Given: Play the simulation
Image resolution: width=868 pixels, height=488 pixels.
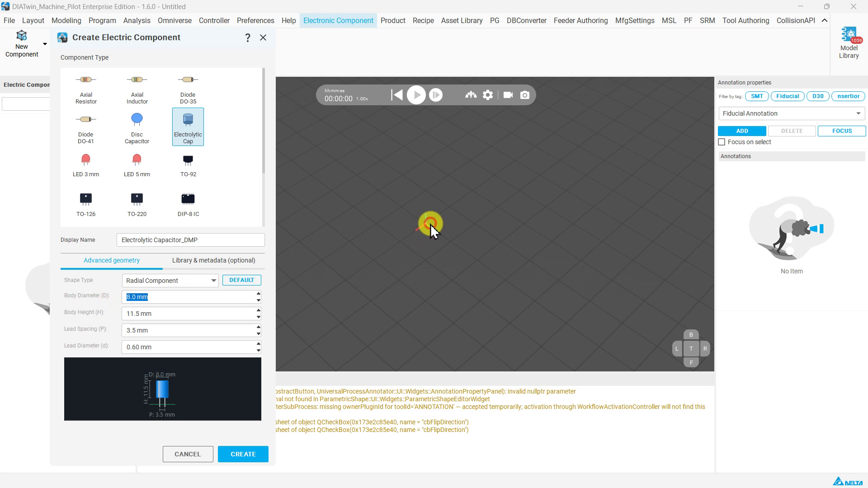Looking at the screenshot, I should tap(416, 95).
